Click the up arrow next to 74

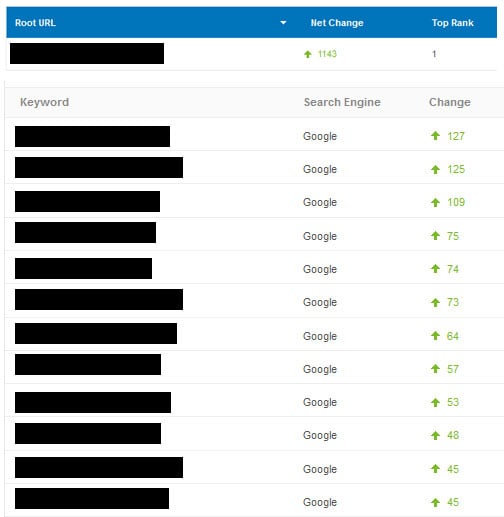tap(435, 269)
